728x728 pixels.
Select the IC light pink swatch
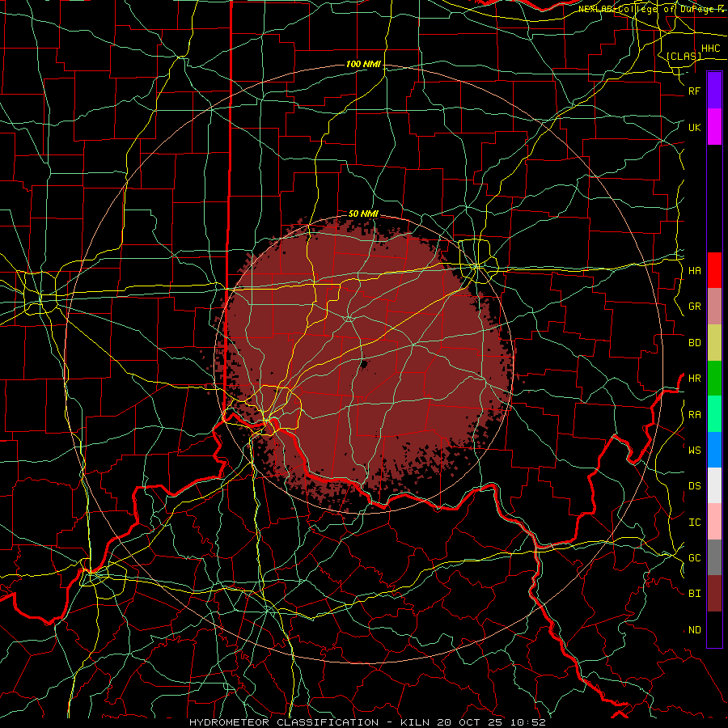(x=714, y=522)
